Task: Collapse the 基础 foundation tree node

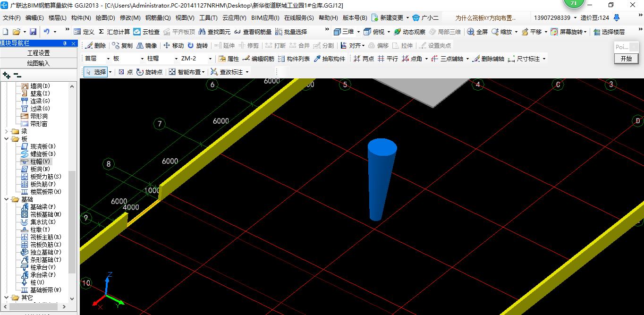Action: pyautogui.click(x=7, y=199)
